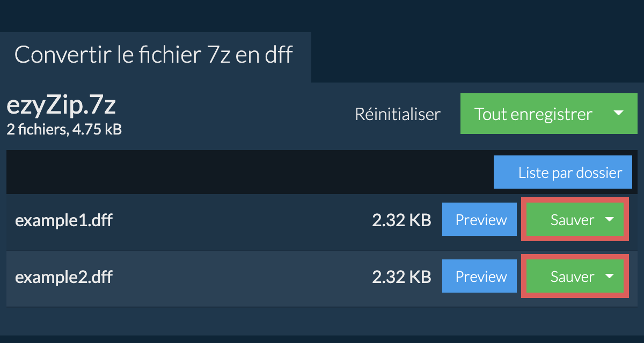The width and height of the screenshot is (644, 343).
Task: Select the Convertir le fichier 7z en dff tab
Action: coord(154,56)
